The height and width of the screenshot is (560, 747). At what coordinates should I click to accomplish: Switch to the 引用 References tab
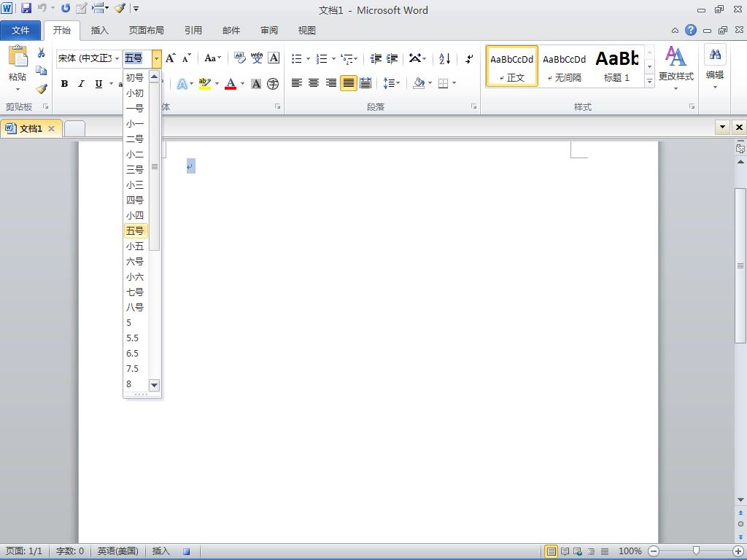click(x=193, y=31)
